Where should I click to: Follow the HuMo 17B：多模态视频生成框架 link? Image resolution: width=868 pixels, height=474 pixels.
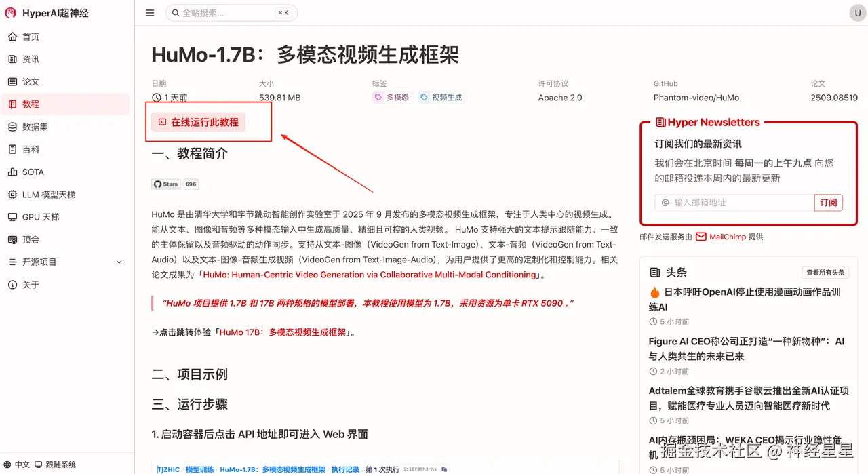tap(283, 332)
